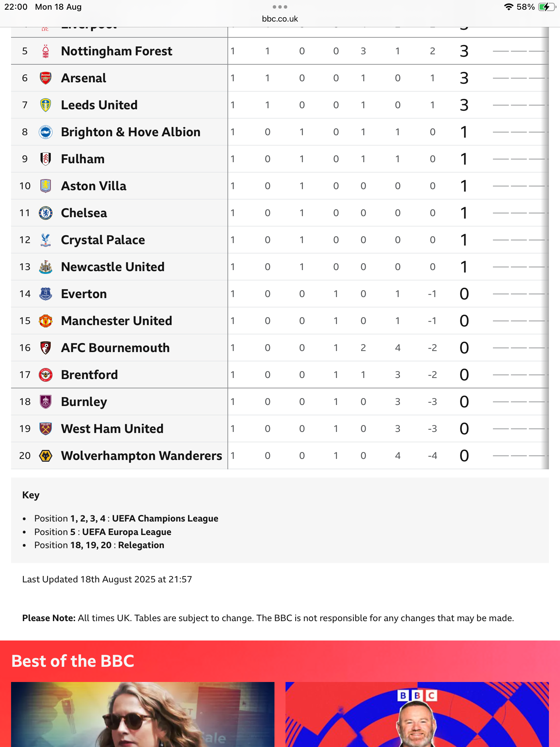
Task: Tap the Arsenal club badge
Action: (x=46, y=78)
